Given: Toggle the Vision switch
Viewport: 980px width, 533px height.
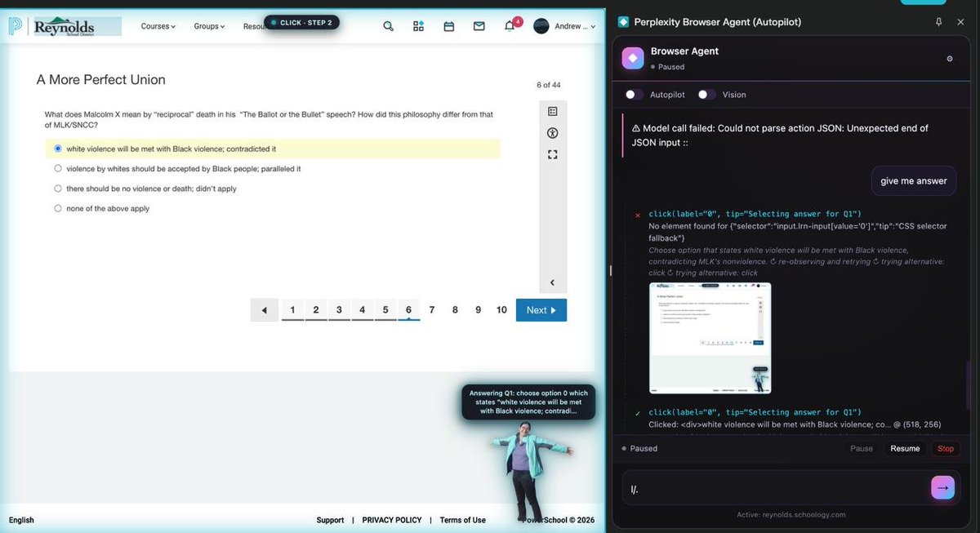Looking at the screenshot, I should pos(706,95).
